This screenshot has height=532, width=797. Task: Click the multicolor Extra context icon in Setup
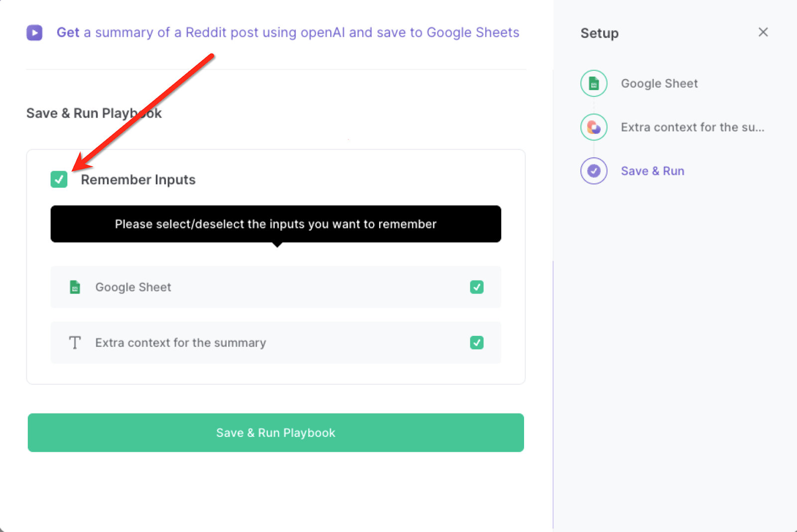(594, 127)
